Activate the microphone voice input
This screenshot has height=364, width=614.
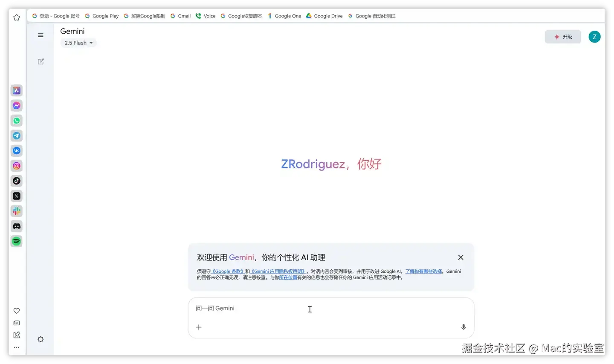click(463, 327)
